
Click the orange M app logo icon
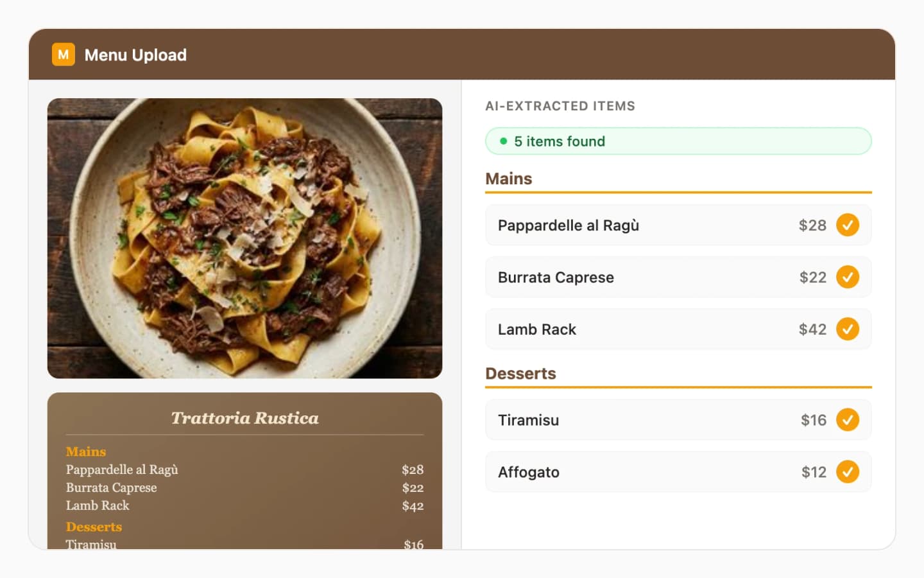(63, 55)
